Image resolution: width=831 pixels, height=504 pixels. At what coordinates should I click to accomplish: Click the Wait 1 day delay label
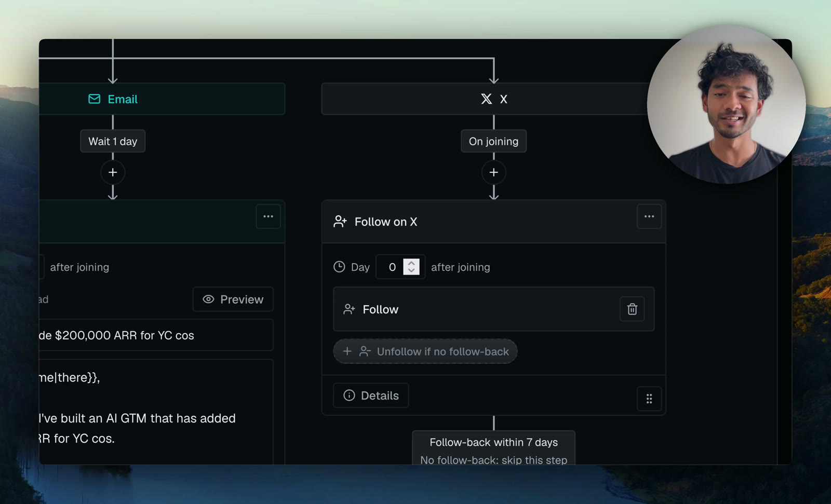[x=113, y=141]
